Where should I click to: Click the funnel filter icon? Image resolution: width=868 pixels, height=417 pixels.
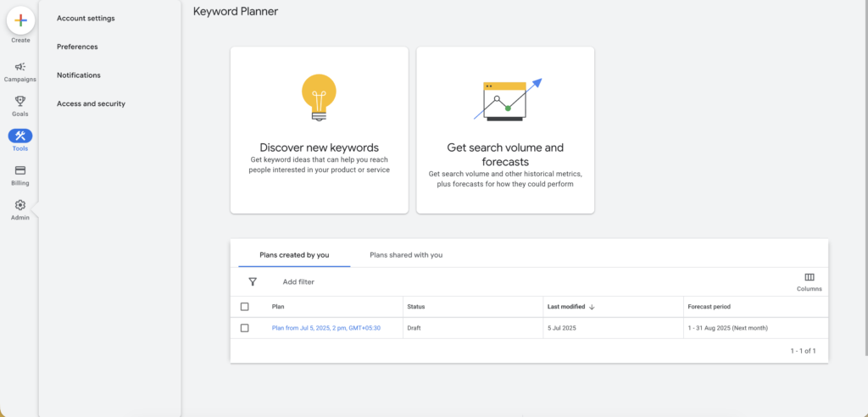[253, 282]
